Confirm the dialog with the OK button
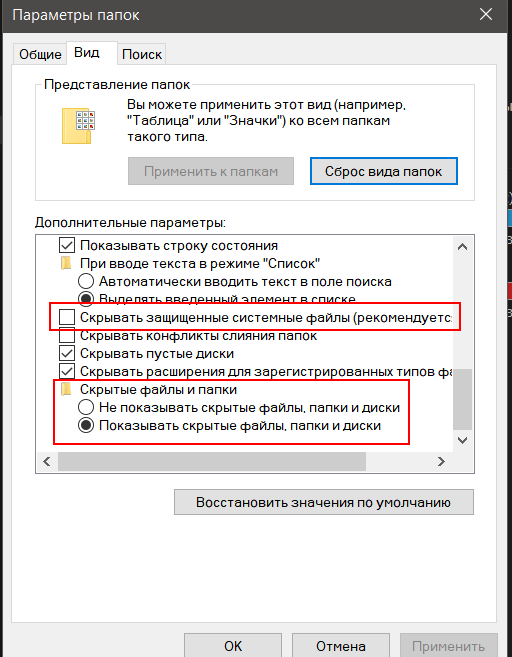512x657 pixels. 233,646
